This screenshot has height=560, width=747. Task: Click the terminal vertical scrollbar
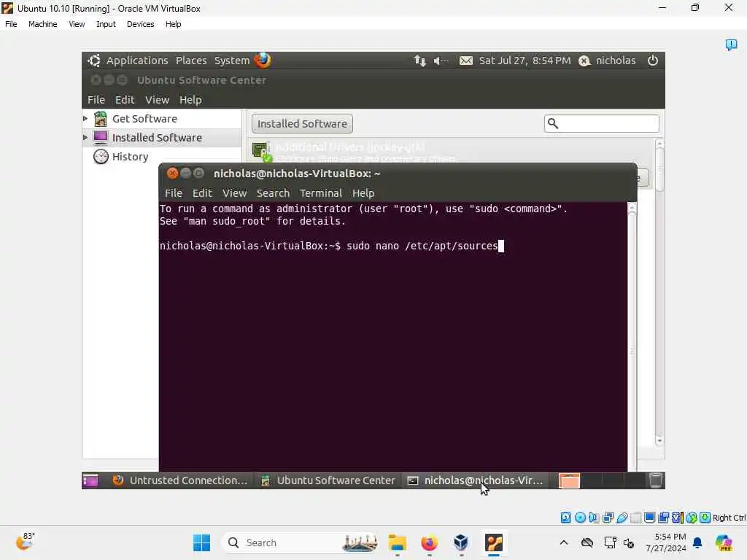pyautogui.click(x=632, y=335)
